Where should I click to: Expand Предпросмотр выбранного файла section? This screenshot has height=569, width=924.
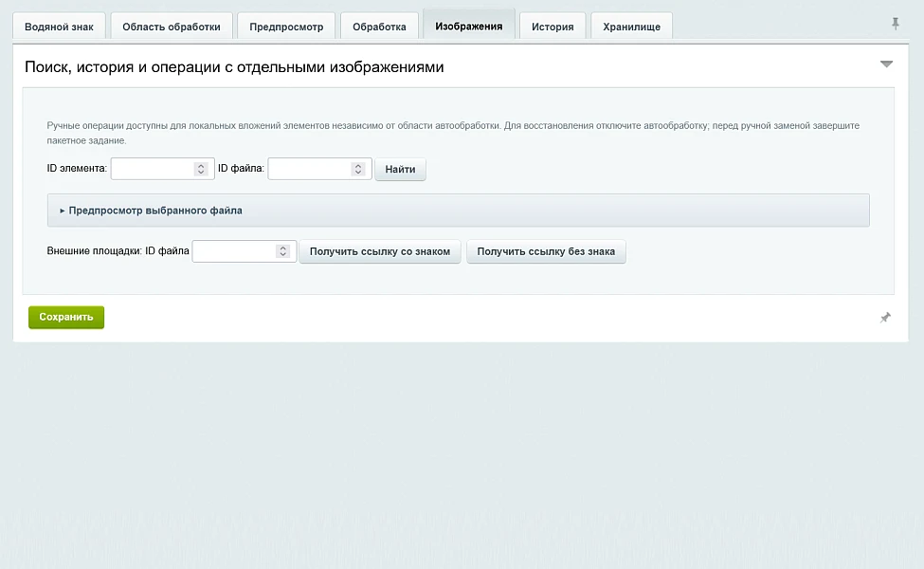458,211
